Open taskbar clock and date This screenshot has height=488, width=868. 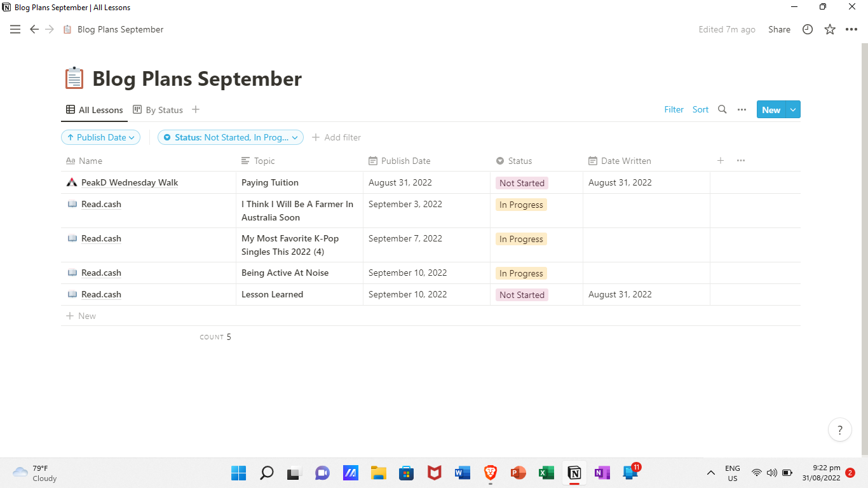click(x=821, y=473)
